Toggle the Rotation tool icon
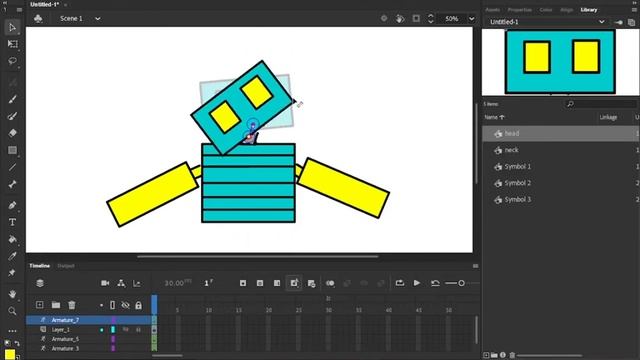Screen dimensions: 640x360 pyautogui.click(x=400, y=18)
